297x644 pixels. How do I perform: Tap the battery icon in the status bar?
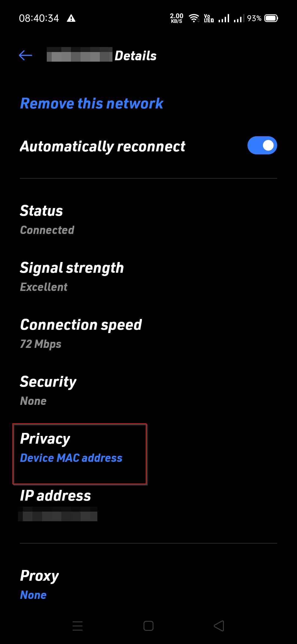coord(271,18)
